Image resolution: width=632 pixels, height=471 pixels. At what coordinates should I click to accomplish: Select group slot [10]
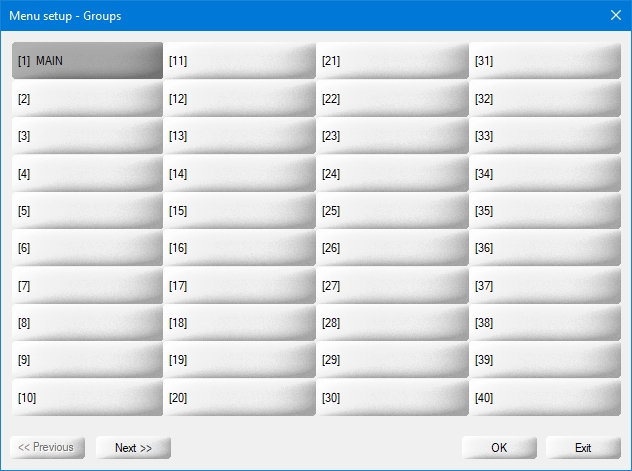click(x=87, y=398)
